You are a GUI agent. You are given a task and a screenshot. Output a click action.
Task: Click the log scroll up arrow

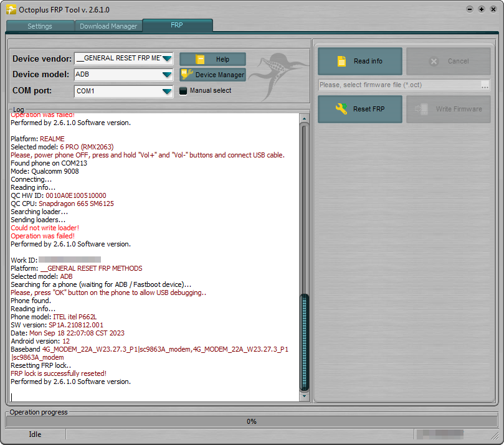point(304,118)
